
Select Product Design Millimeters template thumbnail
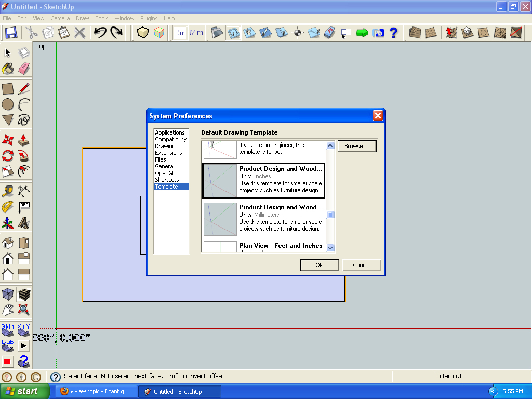click(220, 219)
